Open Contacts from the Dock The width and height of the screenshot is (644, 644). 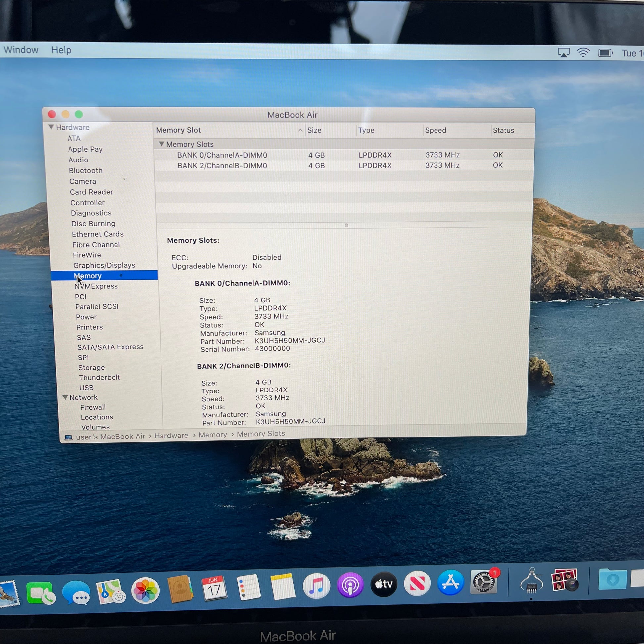pos(180,589)
